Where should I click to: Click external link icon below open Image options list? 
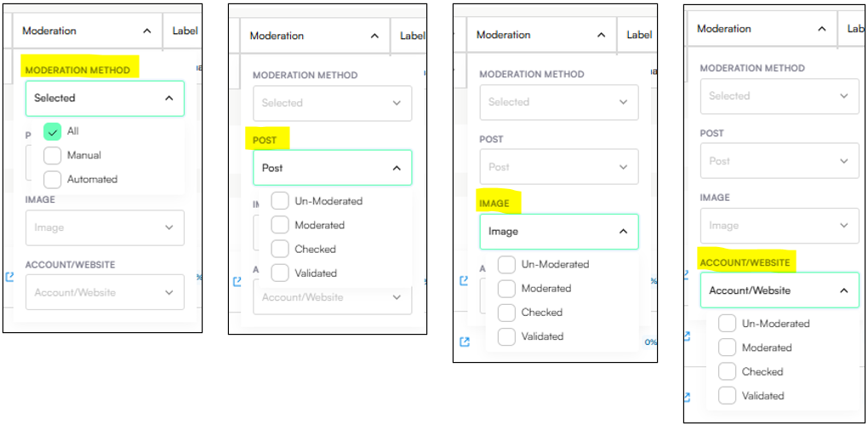pyautogui.click(x=465, y=342)
